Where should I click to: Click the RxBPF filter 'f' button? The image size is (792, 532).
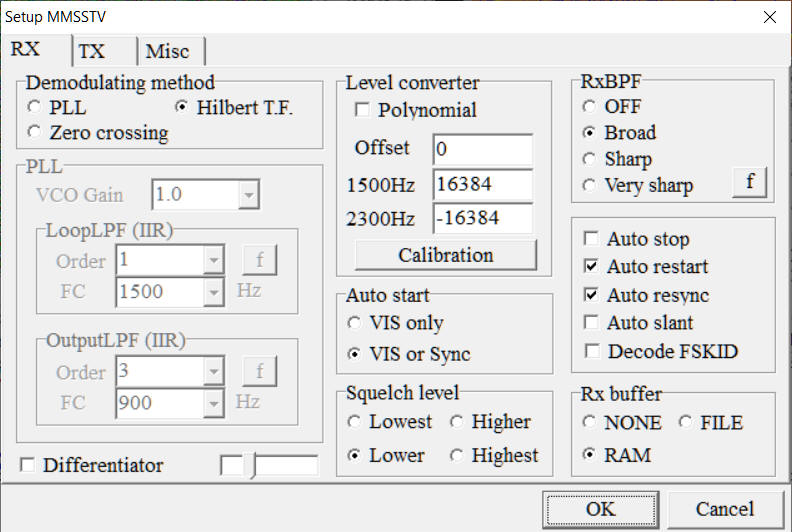(x=749, y=183)
